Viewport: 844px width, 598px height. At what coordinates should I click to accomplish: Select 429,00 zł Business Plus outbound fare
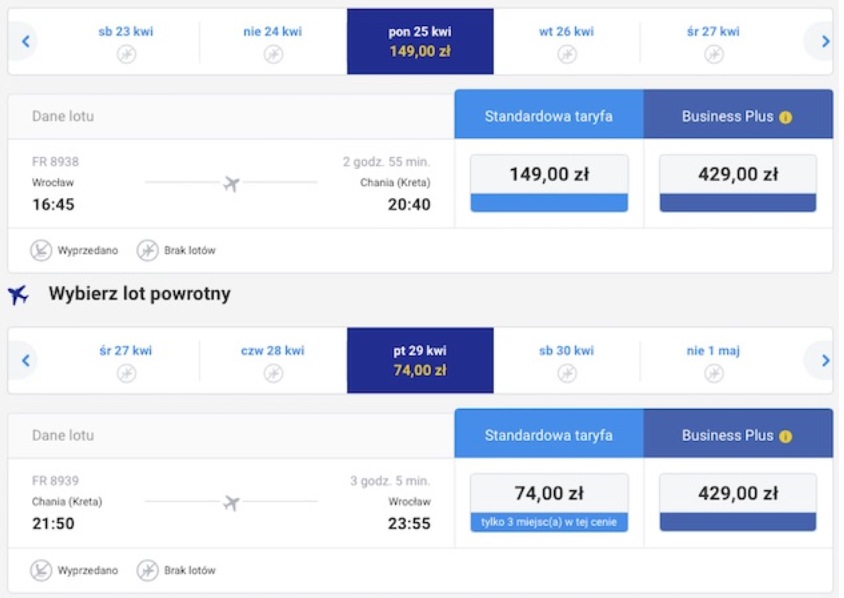pyautogui.click(x=738, y=183)
